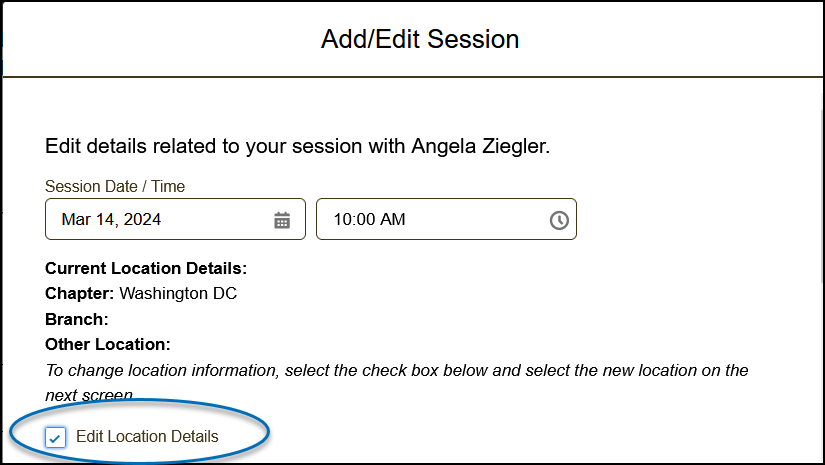Click the Session Date / Time label
Viewport: 825px width, 465px height.
[115, 186]
